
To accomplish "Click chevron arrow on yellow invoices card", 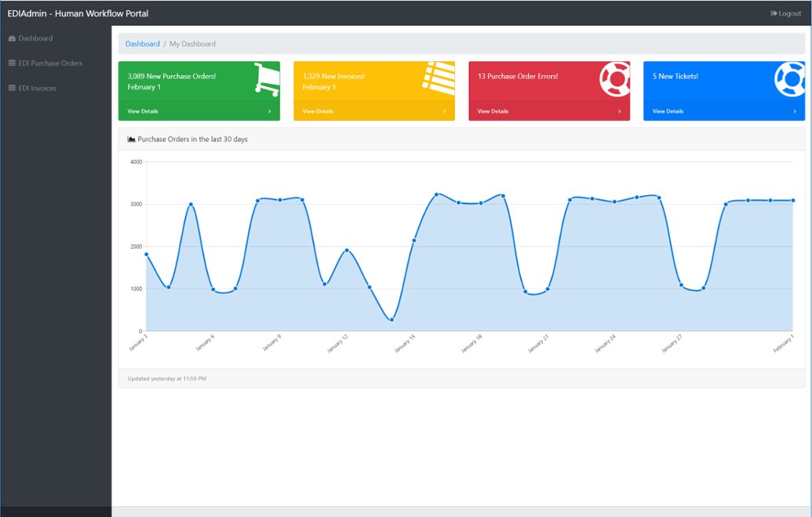I will coord(444,111).
